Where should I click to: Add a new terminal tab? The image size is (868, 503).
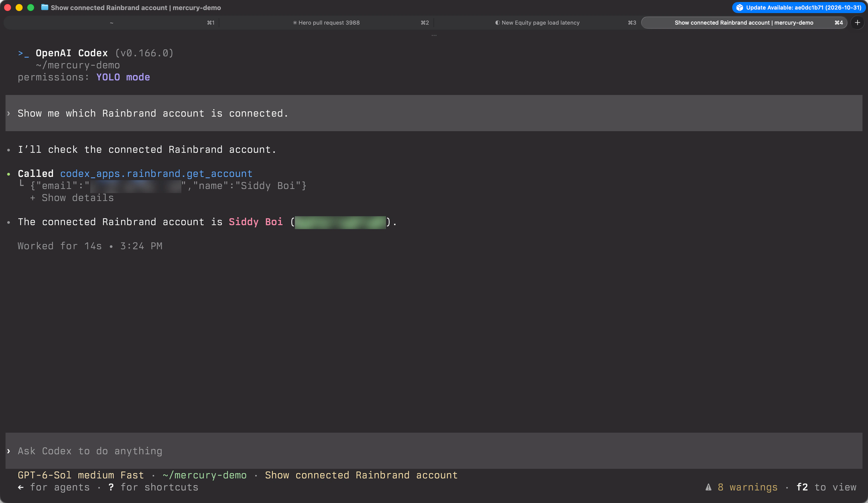click(x=857, y=23)
